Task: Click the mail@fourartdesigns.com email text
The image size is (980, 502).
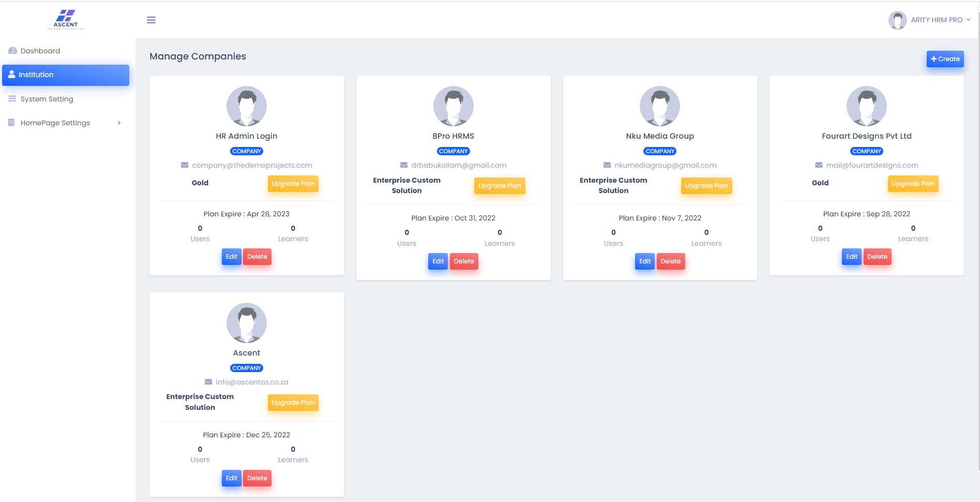Action: pyautogui.click(x=872, y=165)
